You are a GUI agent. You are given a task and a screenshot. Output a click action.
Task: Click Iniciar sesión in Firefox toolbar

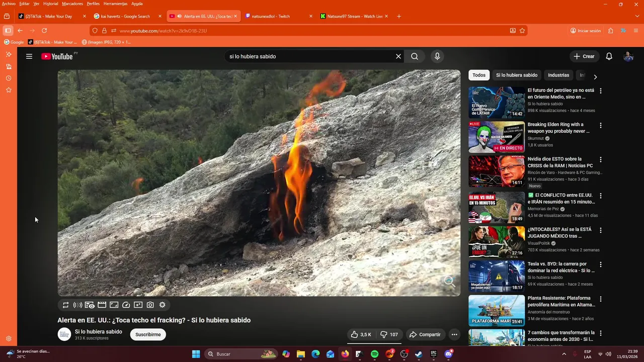[x=586, y=31]
